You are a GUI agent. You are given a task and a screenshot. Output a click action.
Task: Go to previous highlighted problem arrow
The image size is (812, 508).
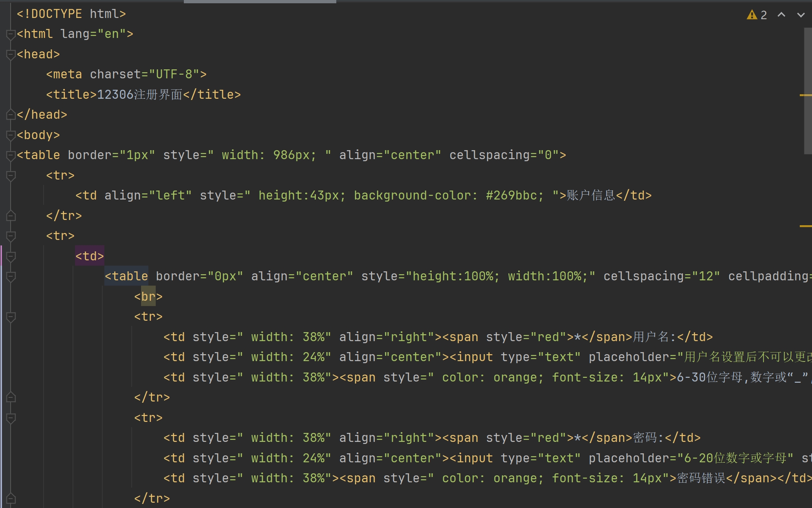tap(781, 15)
